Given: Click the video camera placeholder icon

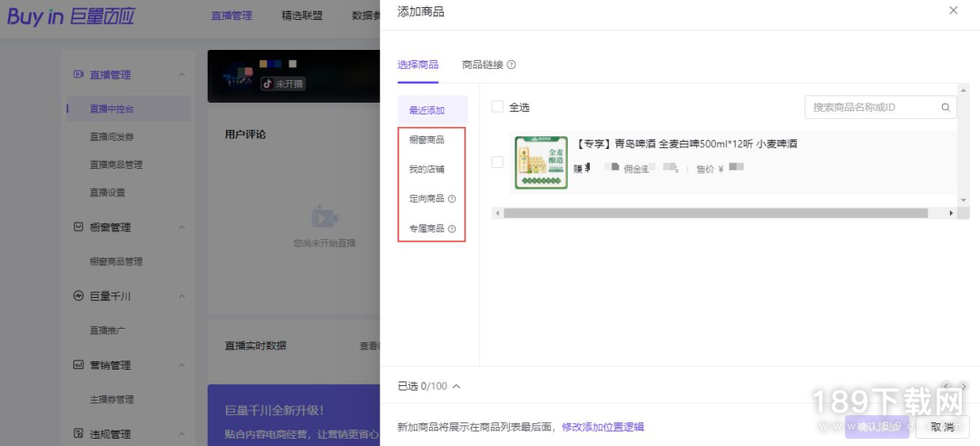Looking at the screenshot, I should [324, 217].
